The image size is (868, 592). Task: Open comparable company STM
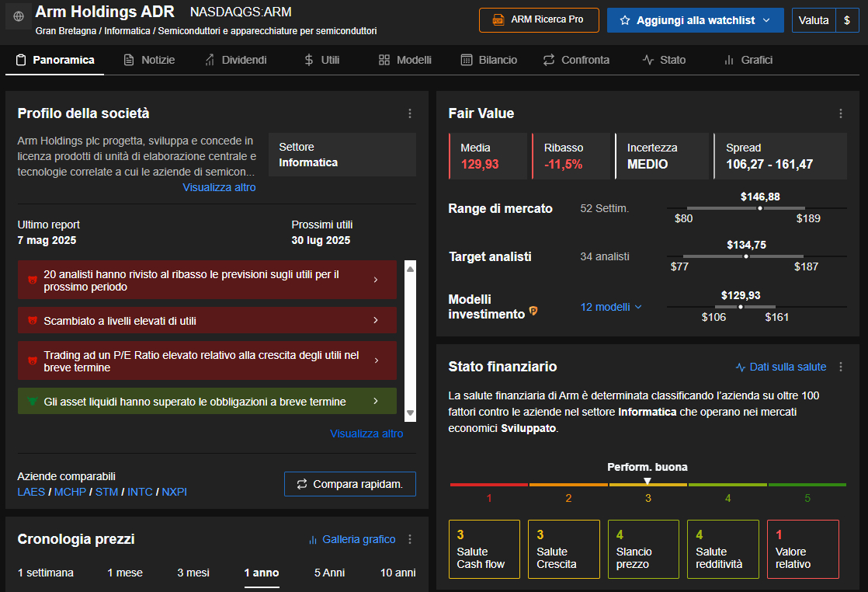point(107,493)
